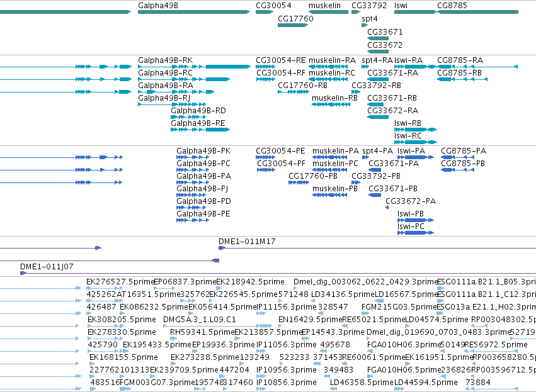
Task: Select the CG33792-PB protein label
Action: 376,176
